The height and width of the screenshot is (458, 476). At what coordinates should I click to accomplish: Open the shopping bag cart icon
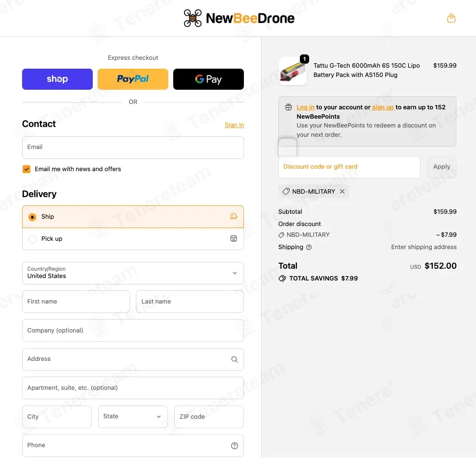(451, 18)
